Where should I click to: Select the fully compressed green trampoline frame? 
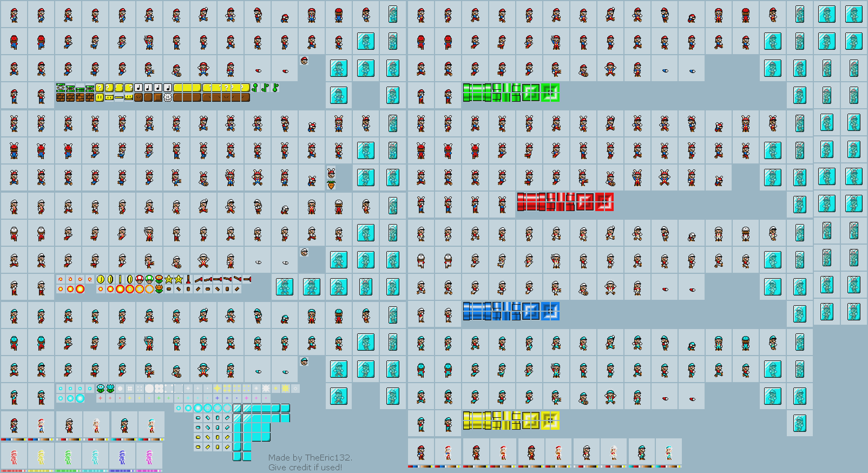80,90
